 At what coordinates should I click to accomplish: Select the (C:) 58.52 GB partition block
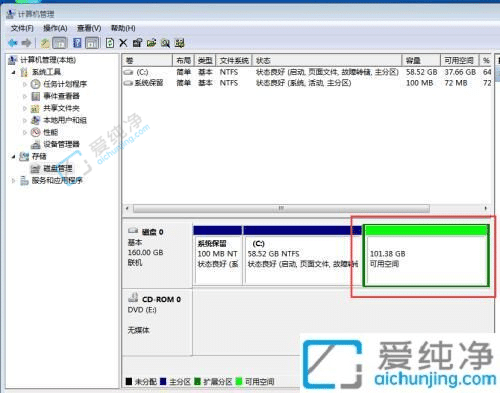[x=302, y=255]
